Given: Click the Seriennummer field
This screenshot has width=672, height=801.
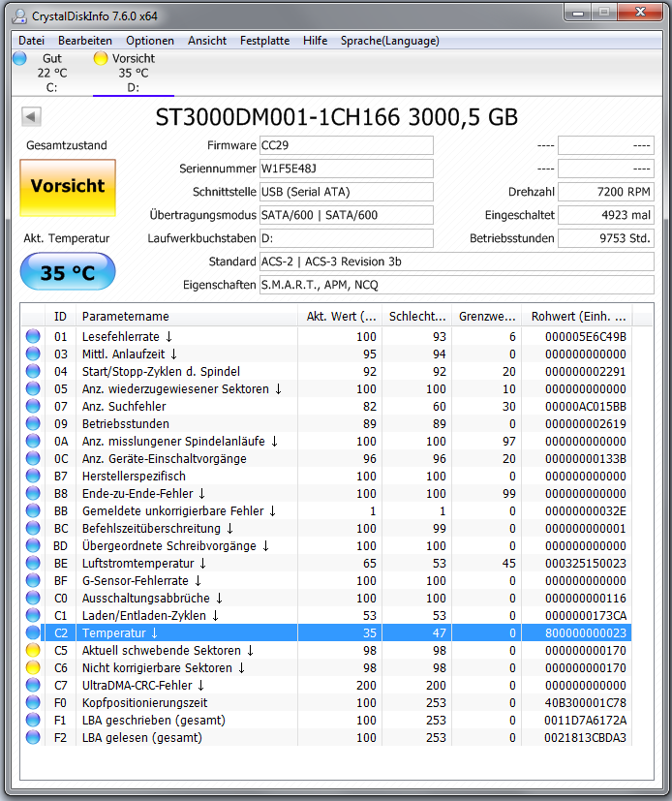Looking at the screenshot, I should [347, 169].
